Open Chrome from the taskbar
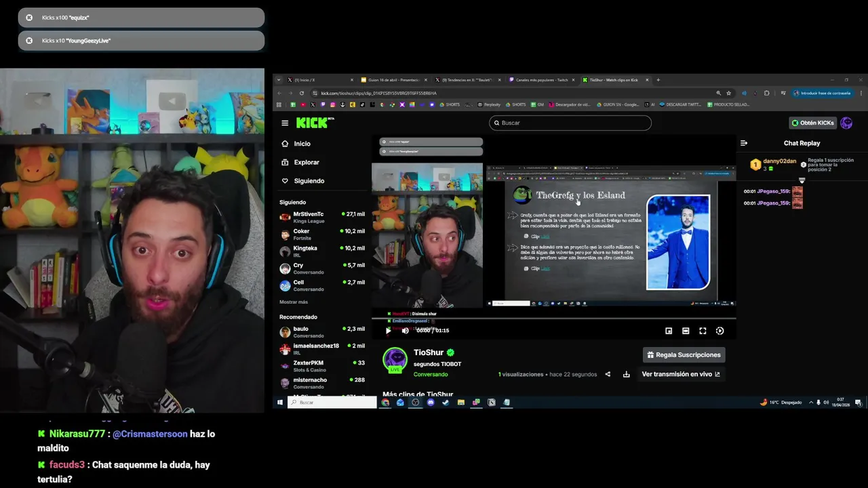 [385, 403]
